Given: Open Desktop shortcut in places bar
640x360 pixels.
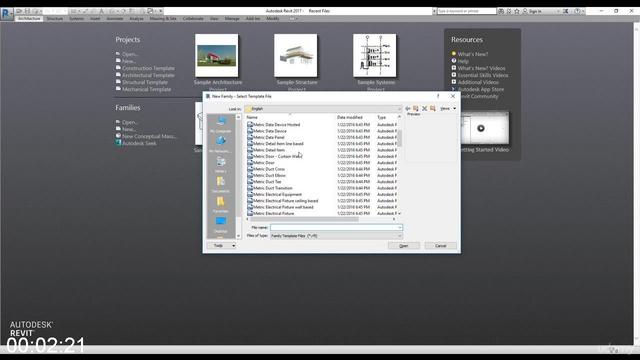Looking at the screenshot, I should [x=220, y=224].
